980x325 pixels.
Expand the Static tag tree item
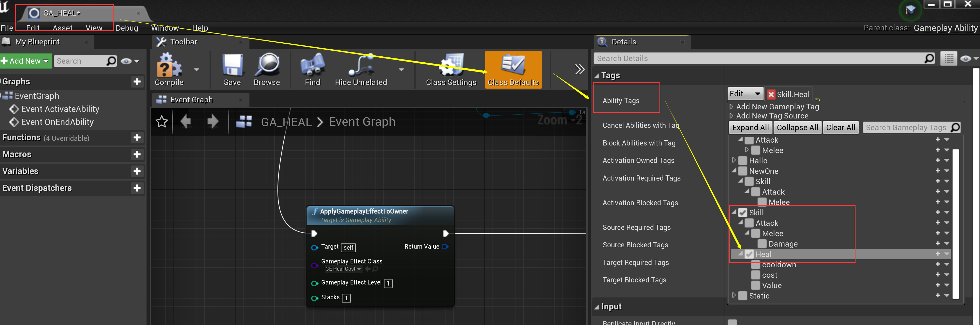pos(734,295)
